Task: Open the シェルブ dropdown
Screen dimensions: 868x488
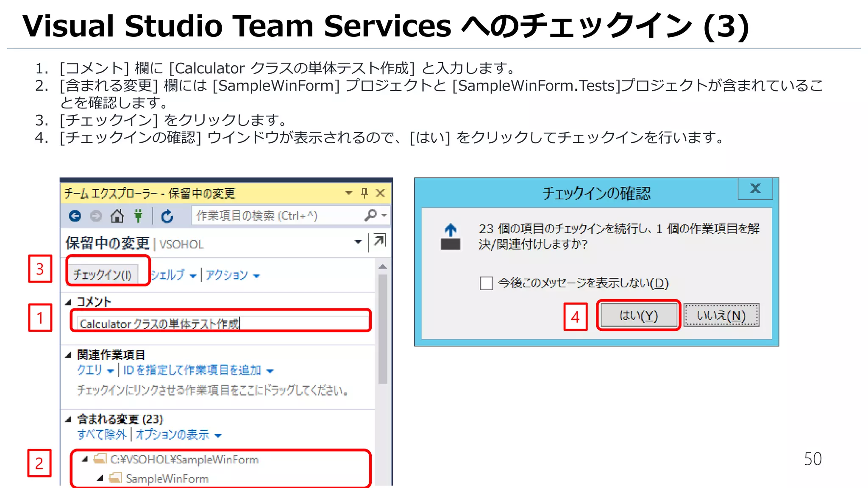Action: coord(173,275)
